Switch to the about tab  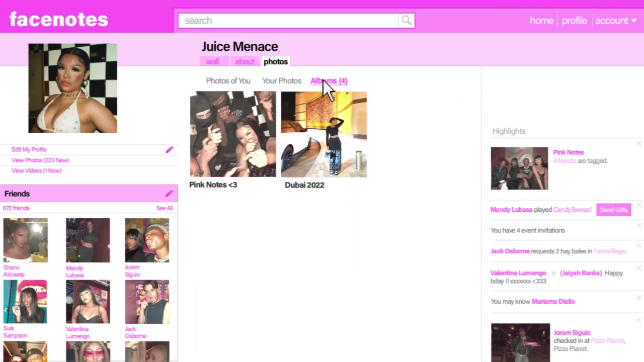(245, 61)
